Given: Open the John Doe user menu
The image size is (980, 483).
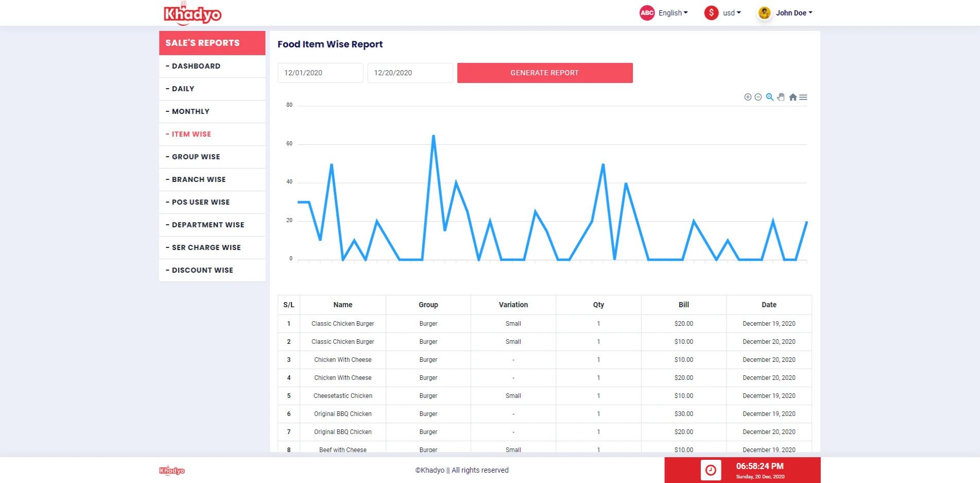Looking at the screenshot, I should (x=794, y=13).
